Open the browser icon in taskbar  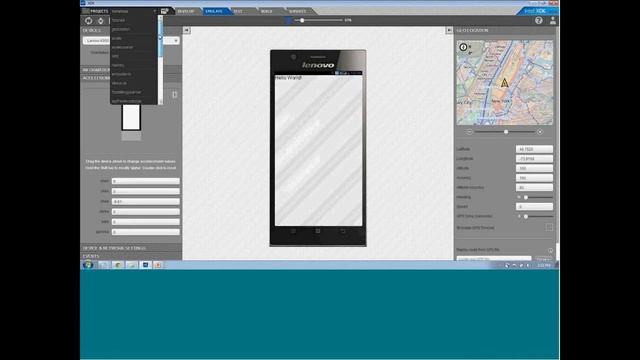point(118,265)
